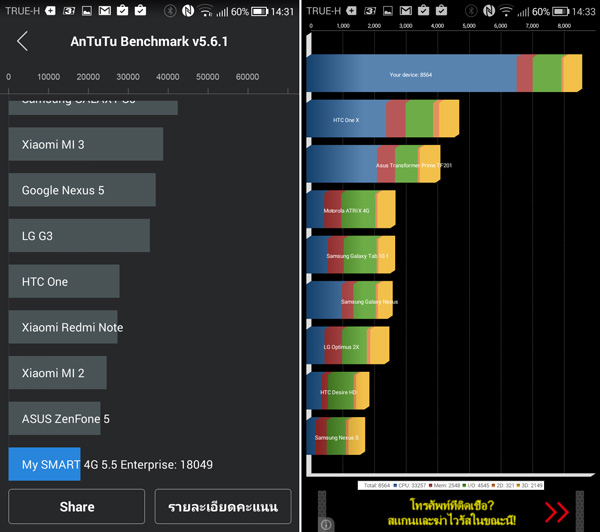Screen dimensions: 600x532
Task: Click the green I/O legend swatch
Action: tap(464, 485)
